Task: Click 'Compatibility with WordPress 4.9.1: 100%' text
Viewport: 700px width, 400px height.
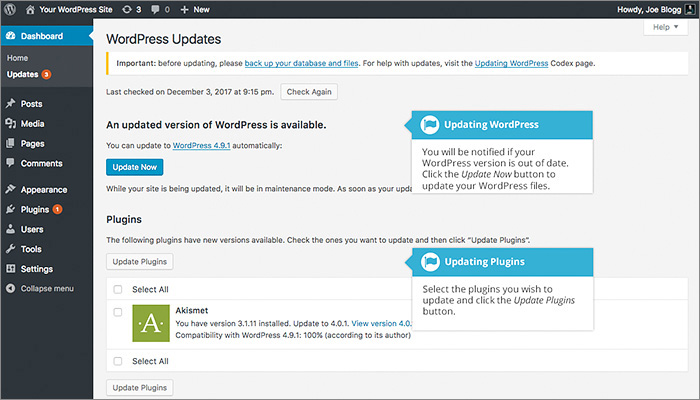Action: 293,335
